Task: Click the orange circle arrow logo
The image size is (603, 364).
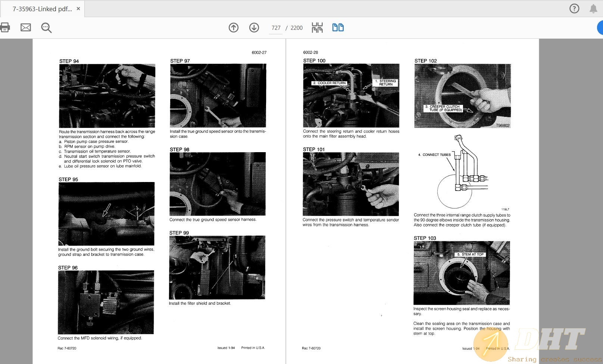Action: [x=490, y=344]
